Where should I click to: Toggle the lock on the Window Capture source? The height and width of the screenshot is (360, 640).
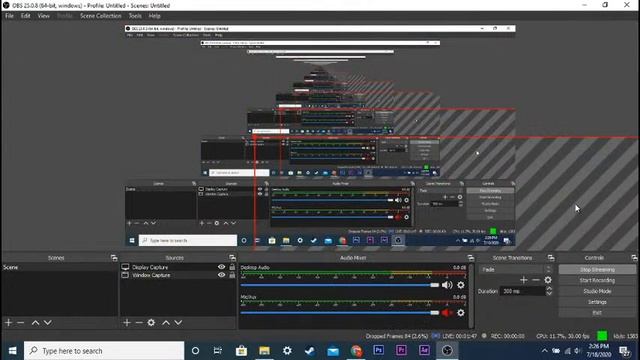point(232,275)
